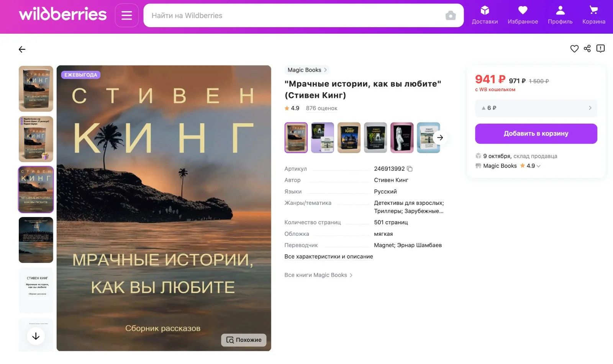Add product to favorites with heart outline

pos(574,49)
